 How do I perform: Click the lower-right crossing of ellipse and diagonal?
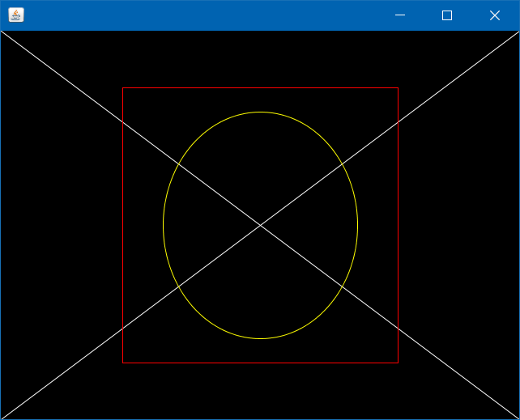tap(341, 286)
